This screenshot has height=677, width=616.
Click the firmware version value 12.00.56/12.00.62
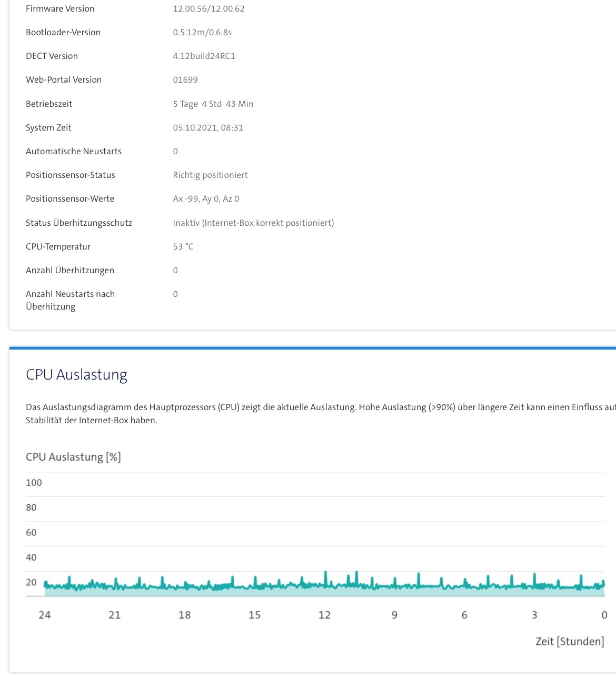(208, 9)
